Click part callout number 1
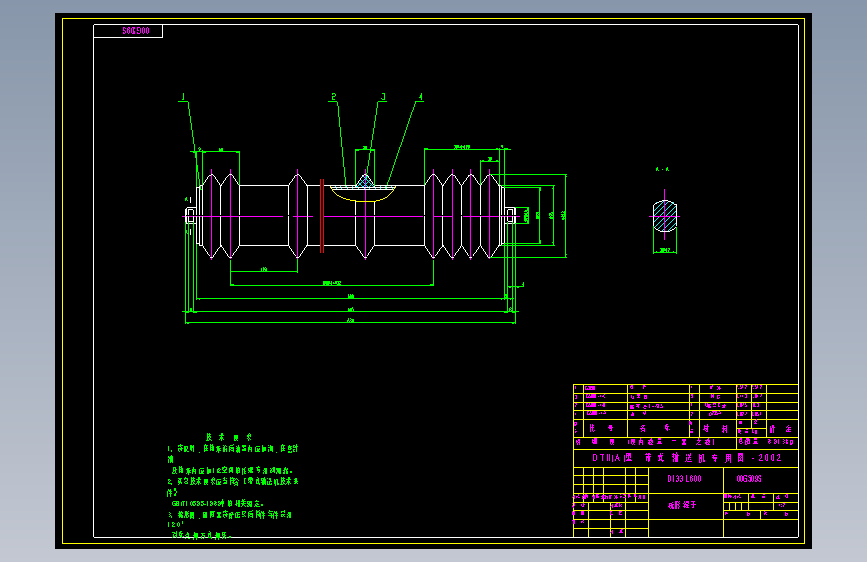867x562 pixels. (x=184, y=97)
